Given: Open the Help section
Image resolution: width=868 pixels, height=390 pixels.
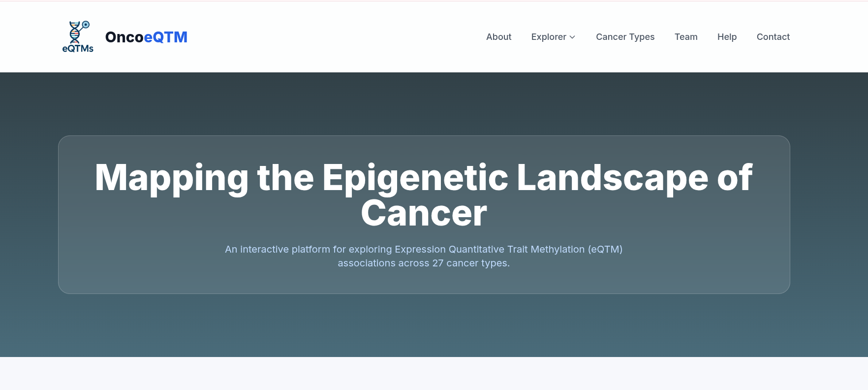Looking at the screenshot, I should [x=726, y=37].
